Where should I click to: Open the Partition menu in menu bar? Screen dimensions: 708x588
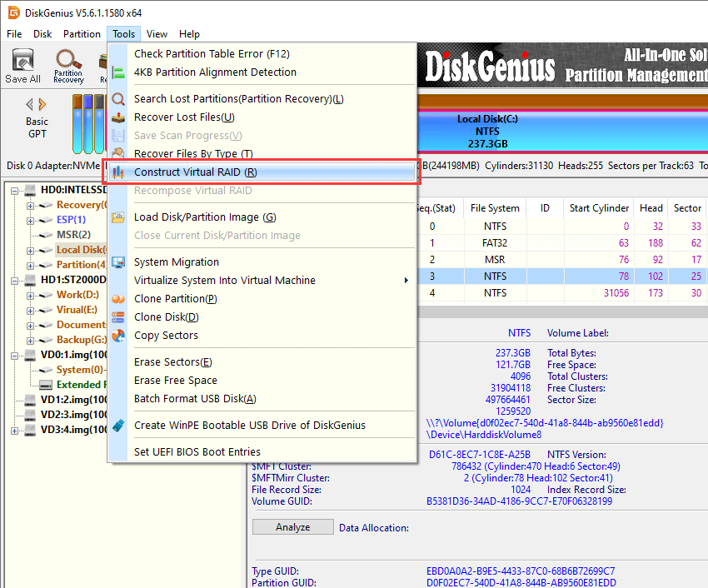pyautogui.click(x=82, y=34)
